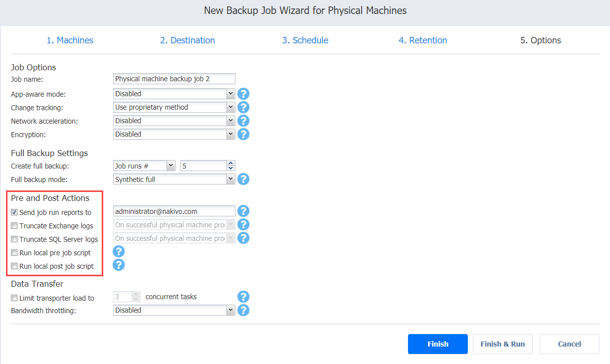
Task: Check Run local pre job script
Action: click(x=14, y=253)
